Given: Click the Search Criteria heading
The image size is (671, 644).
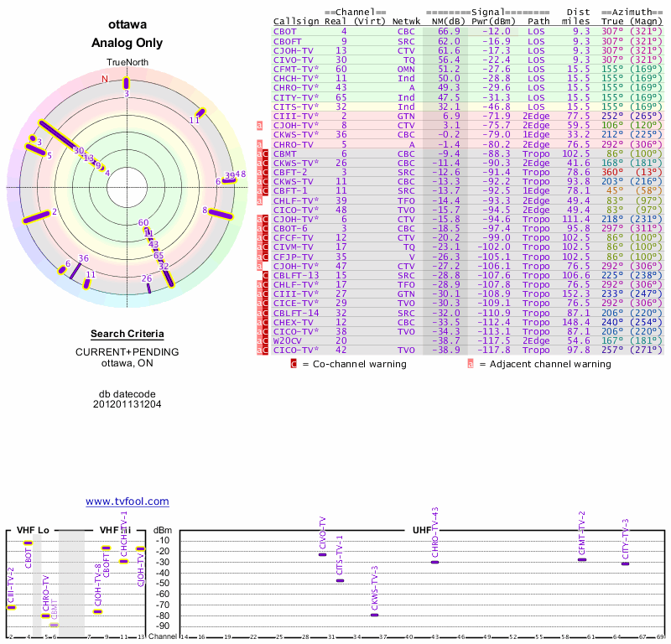Looking at the screenshot, I should pos(127,334).
